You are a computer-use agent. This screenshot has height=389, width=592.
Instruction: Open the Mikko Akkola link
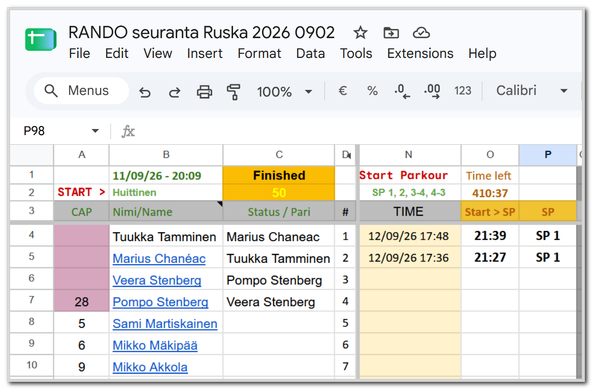(150, 367)
